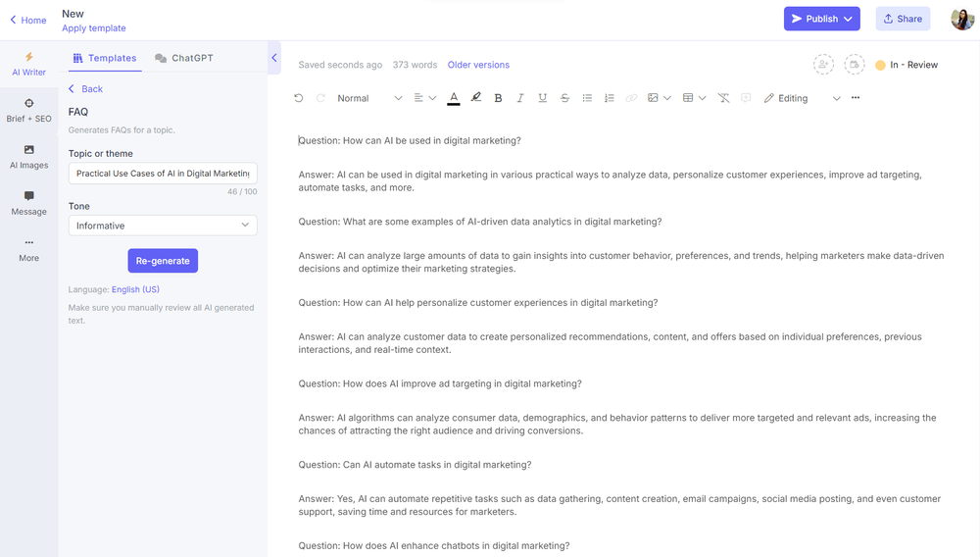Toggle strikethrough formatting
This screenshot has height=557, width=980.
tap(564, 98)
